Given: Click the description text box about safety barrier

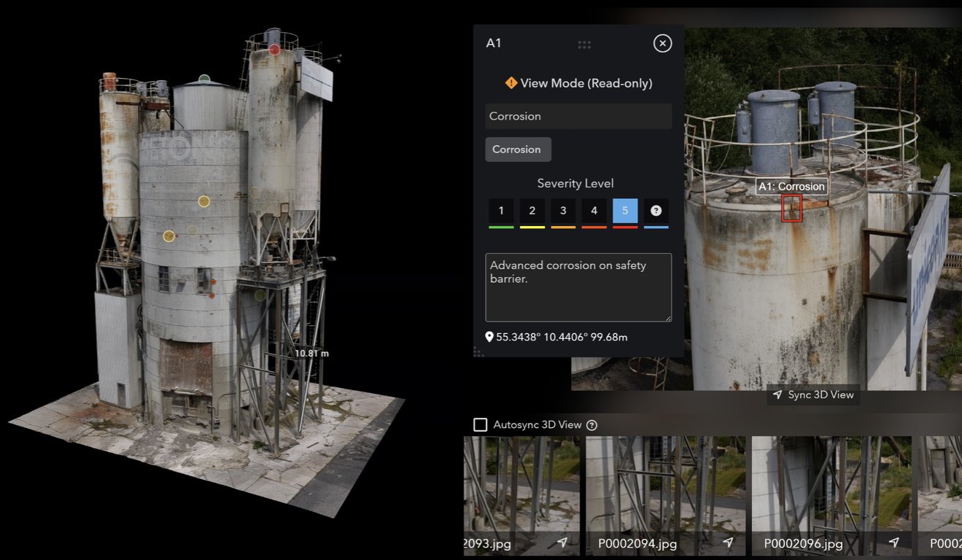Looking at the screenshot, I should [x=578, y=287].
